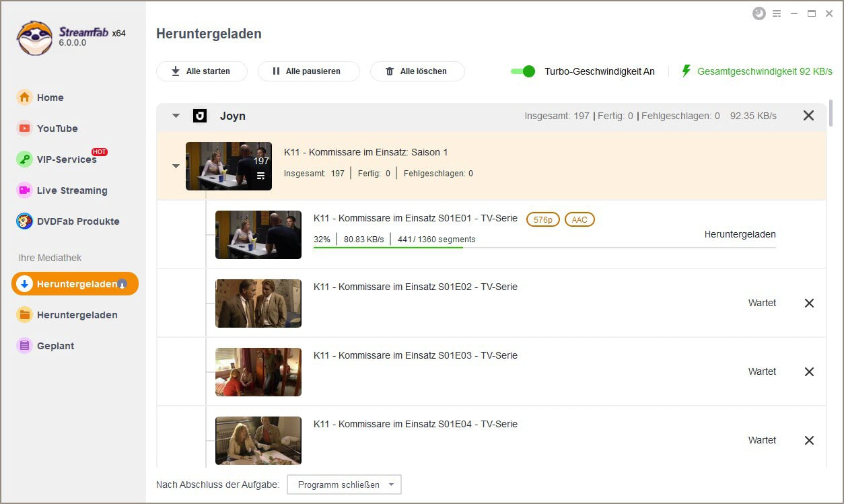Click the blue download arrow icon
Image resolution: width=844 pixels, height=504 pixels.
(25, 284)
